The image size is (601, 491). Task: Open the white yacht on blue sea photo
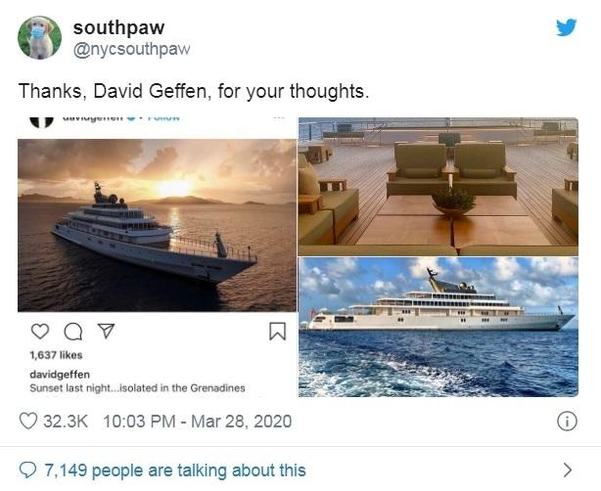click(438, 327)
